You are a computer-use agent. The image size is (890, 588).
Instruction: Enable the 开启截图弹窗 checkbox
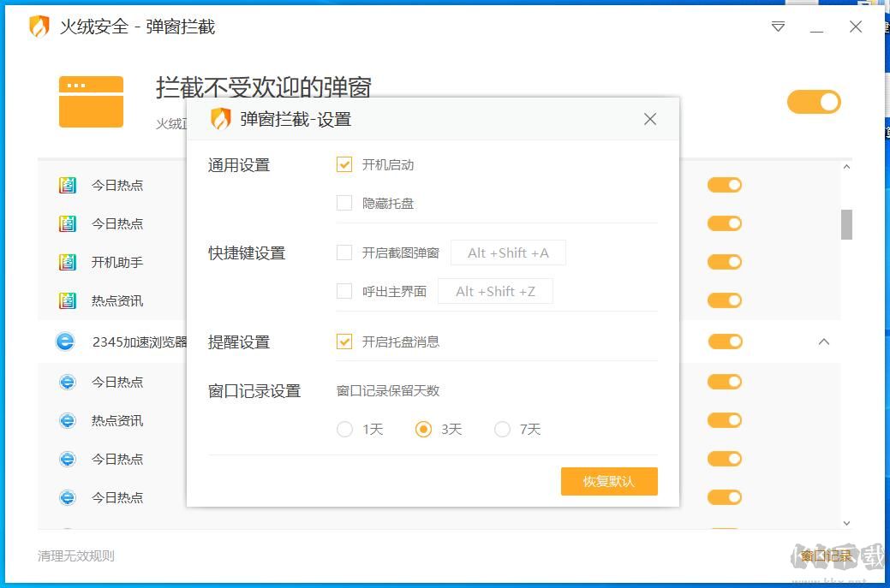(x=343, y=252)
